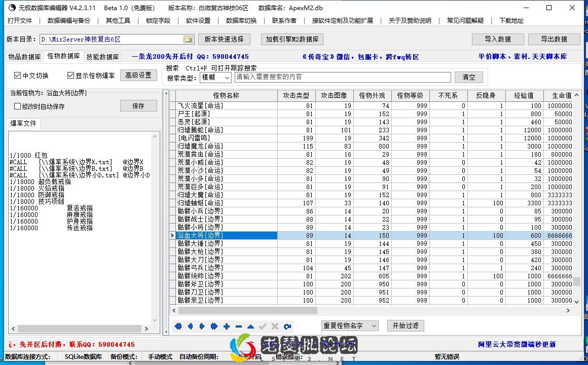Go to the next record in navigator
Viewport: 588px width, 365px height.
coord(202,326)
